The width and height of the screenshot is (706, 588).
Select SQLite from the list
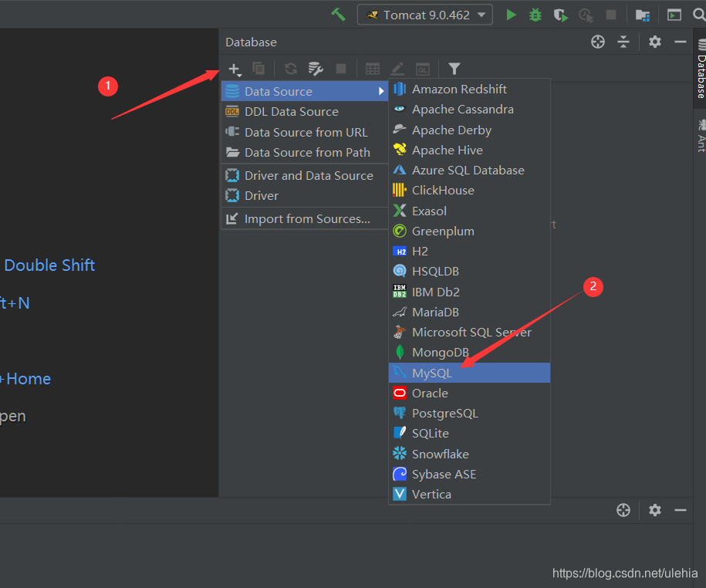point(470,434)
